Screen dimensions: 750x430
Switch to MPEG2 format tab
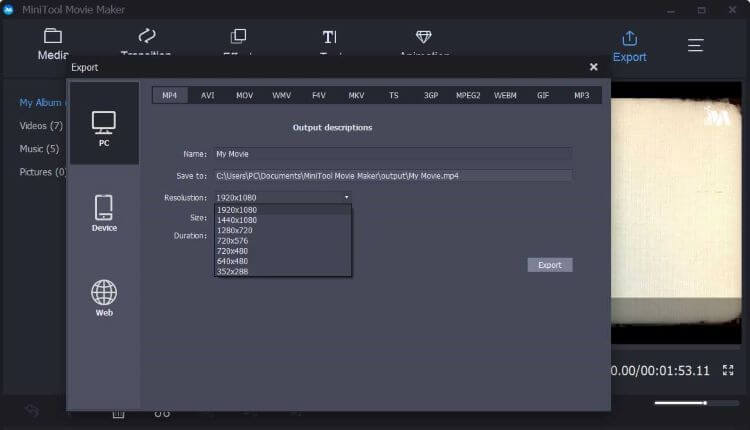point(468,95)
